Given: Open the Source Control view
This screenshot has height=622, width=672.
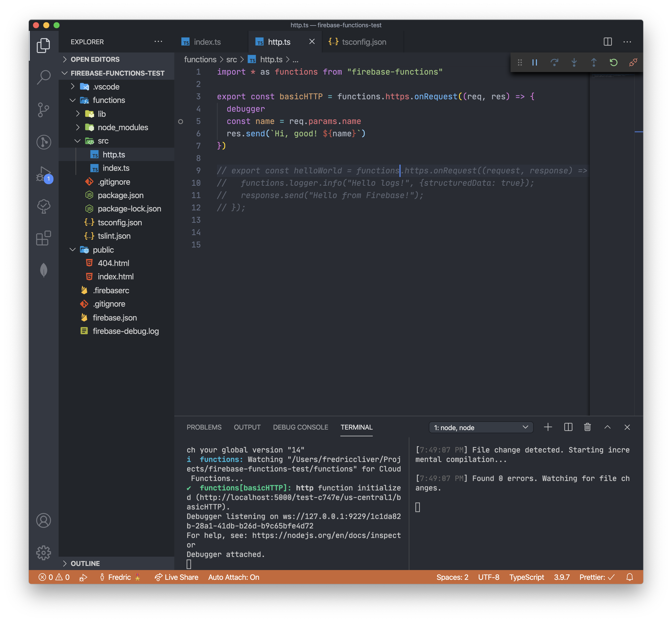Looking at the screenshot, I should coord(43,110).
